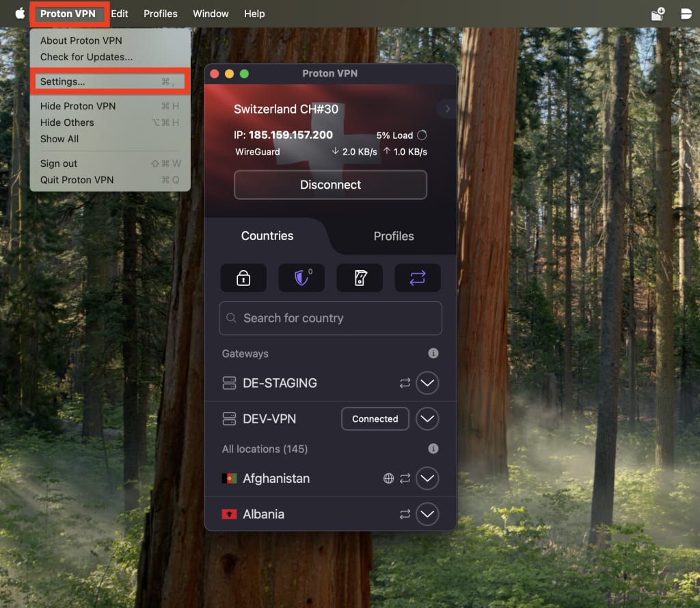Click the Afghanistan flag

pyautogui.click(x=230, y=479)
